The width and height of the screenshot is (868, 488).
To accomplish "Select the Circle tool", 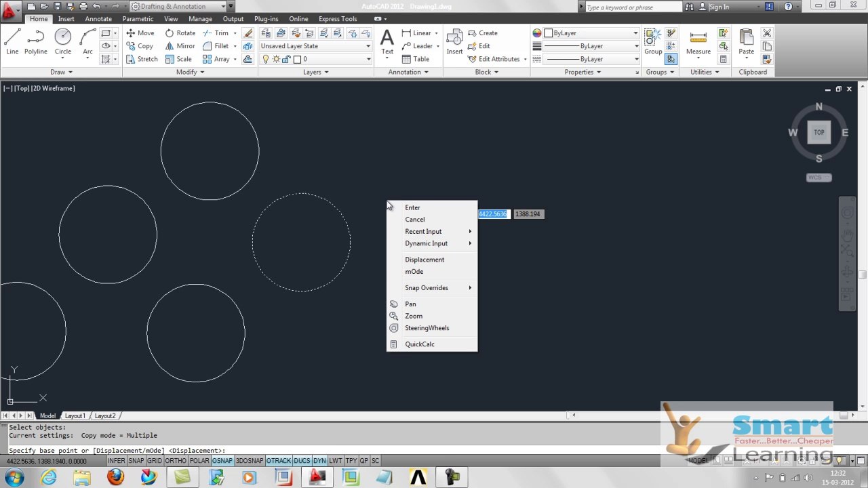I will pyautogui.click(x=63, y=41).
